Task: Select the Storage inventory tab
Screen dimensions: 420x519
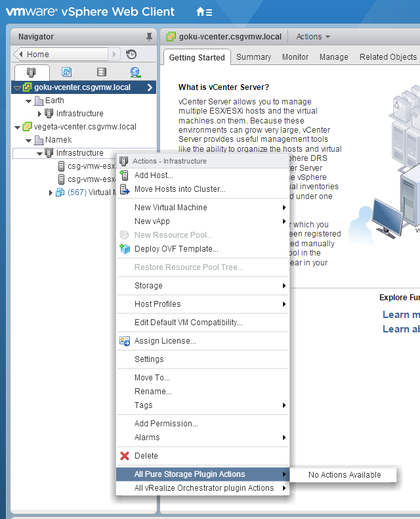Action: tap(102, 72)
